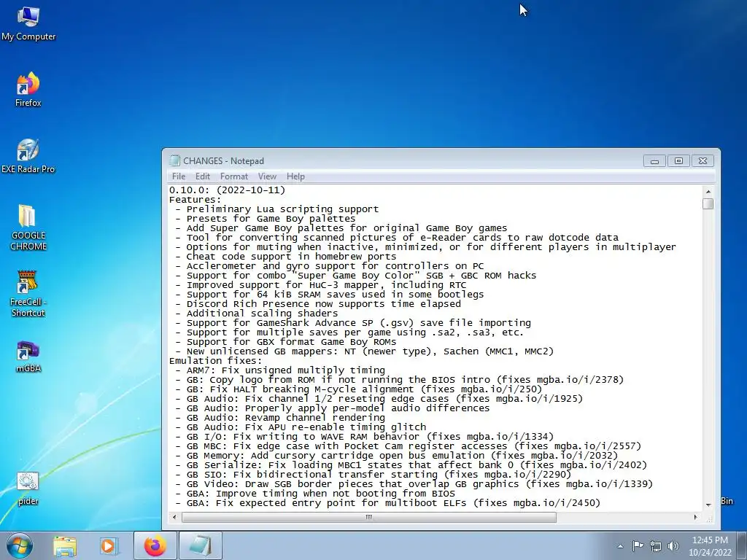This screenshot has width=747, height=560.
Task: Switch to Firefox in the taskbar
Action: tap(155, 545)
